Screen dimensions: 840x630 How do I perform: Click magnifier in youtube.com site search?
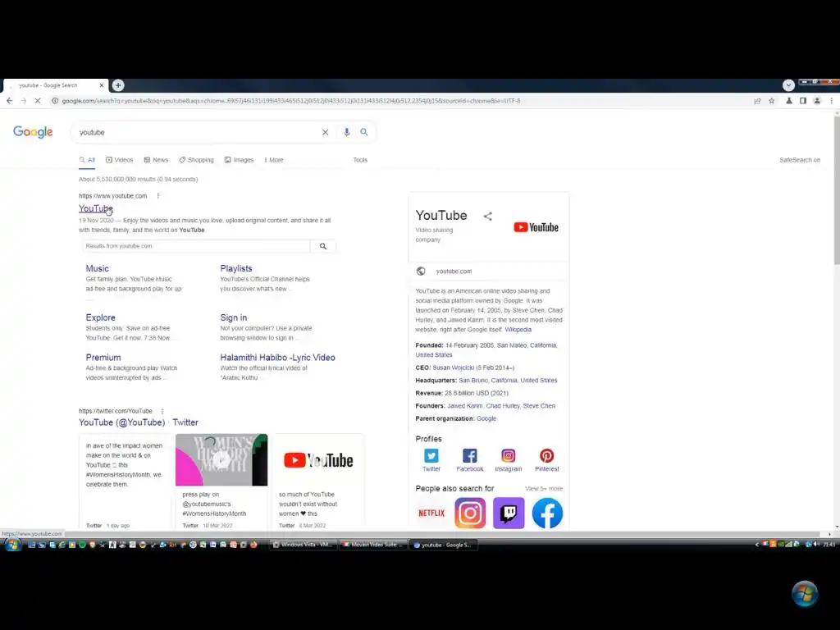[x=323, y=246]
